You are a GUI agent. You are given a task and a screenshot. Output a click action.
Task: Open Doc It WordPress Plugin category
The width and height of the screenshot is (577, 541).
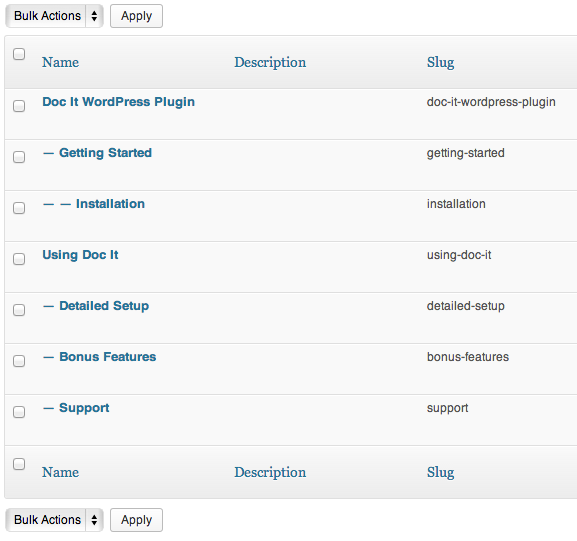click(x=118, y=102)
